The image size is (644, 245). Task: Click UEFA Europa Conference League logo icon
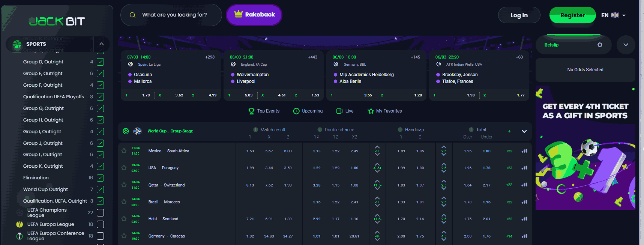(20, 236)
